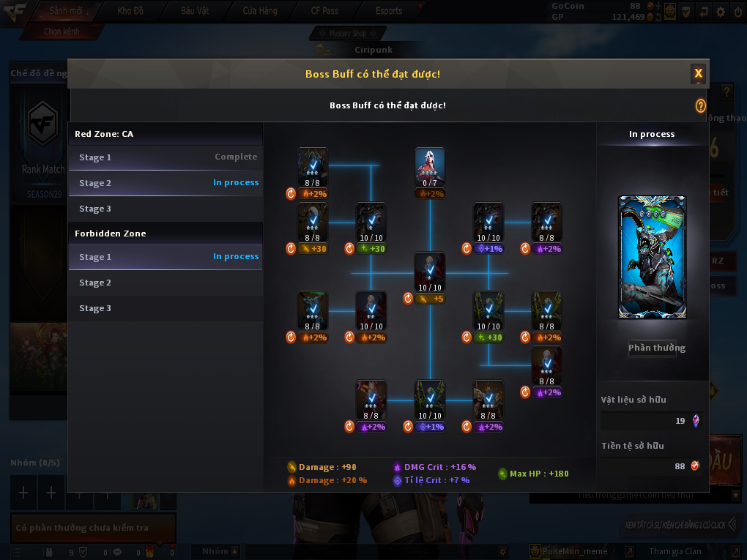
Task: Select Forbidden Zone Stage 1
Action: pos(166,257)
